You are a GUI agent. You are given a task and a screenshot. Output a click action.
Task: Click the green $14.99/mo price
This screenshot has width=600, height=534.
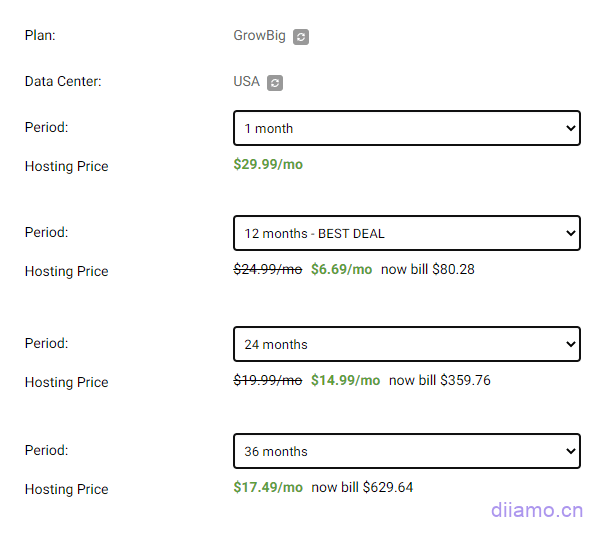tap(345, 380)
